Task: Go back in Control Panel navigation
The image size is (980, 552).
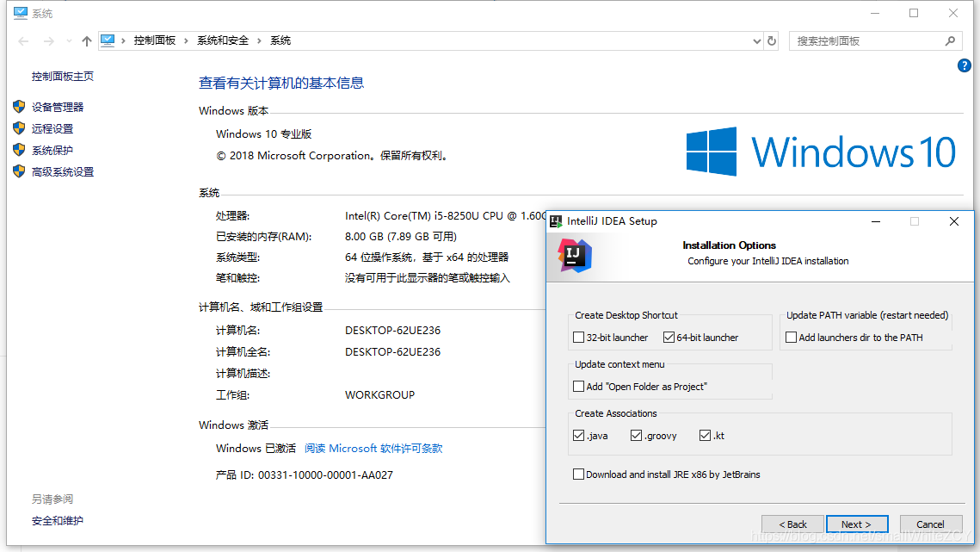Action: [24, 41]
